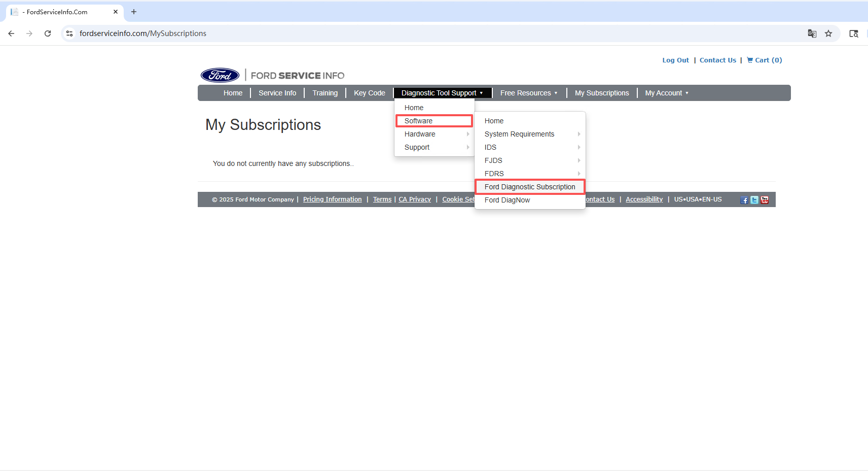Open a new browser tab
Viewport: 868px width, 471px height.
coord(134,12)
